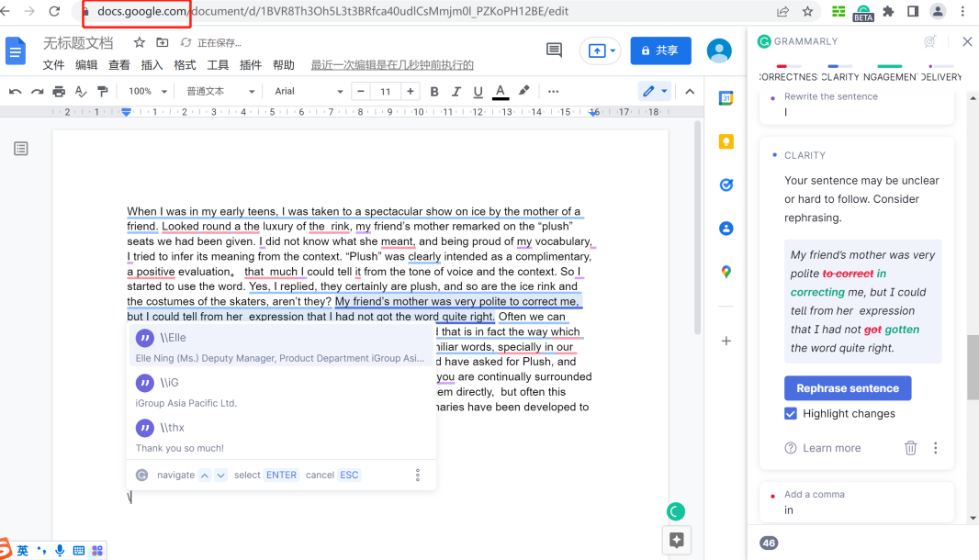979x560 pixels.
Task: Dismiss the clarity suggestion with trash icon
Action: (910, 448)
